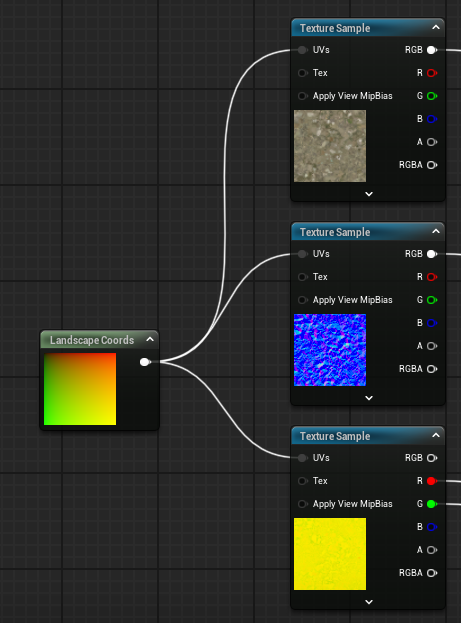Select the rocky ground texture preview thumbnail

point(330,146)
